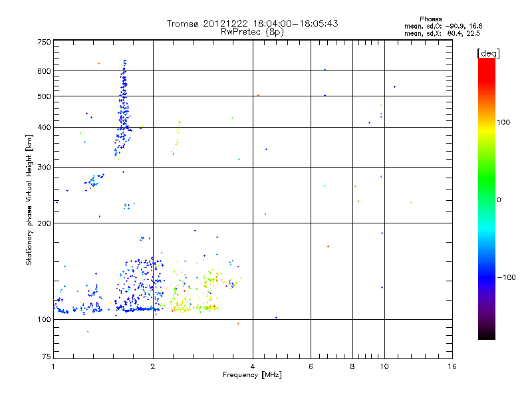Click the x-axis "2" tick label
The image size is (532, 399).
click(153, 366)
